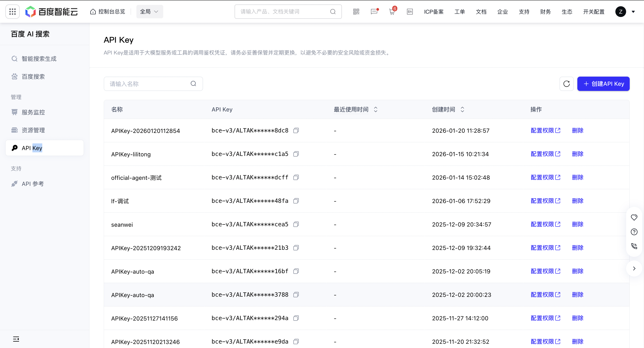
Task: Collapse the sidebar with the bottom icon
Action: (x=16, y=339)
